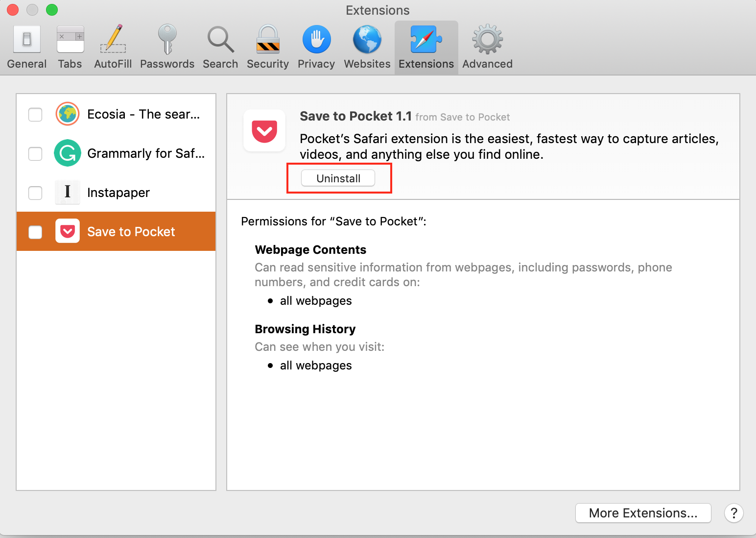This screenshot has height=538, width=756.
Task: Close the Extensions preferences window
Action: [x=13, y=10]
